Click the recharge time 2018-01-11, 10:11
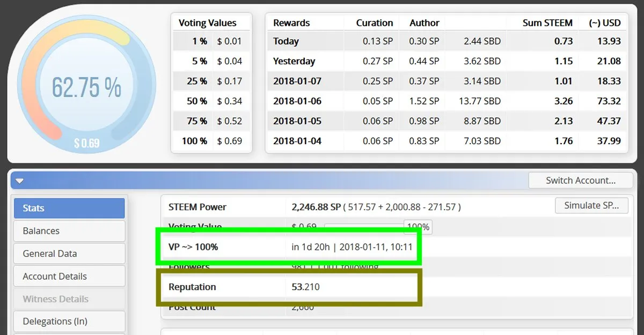This screenshot has height=335, width=644. click(x=376, y=247)
